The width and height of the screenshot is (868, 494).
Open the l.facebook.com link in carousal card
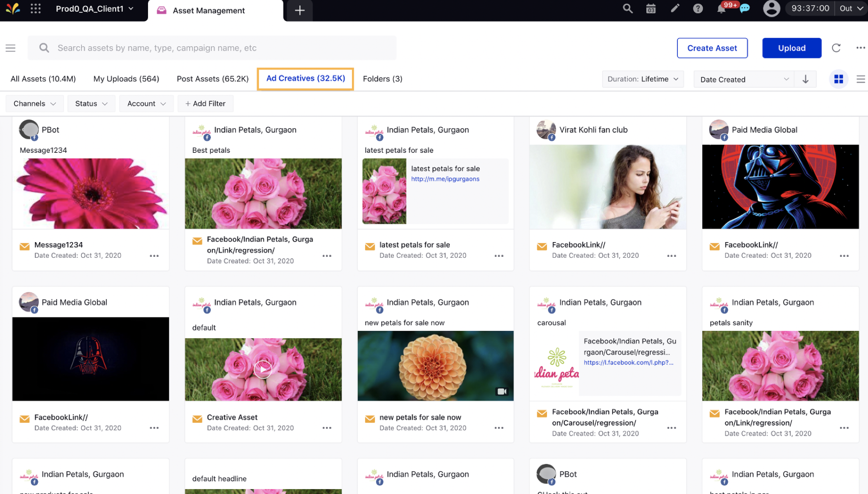pos(629,363)
